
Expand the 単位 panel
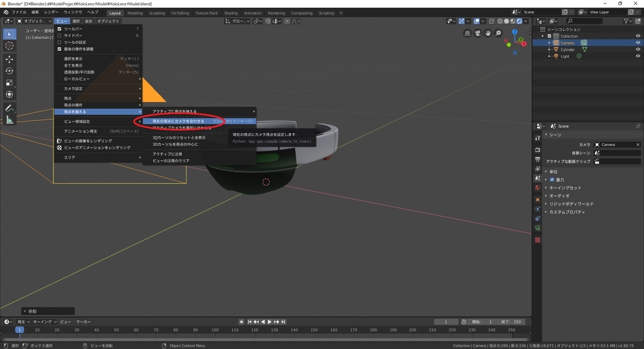tap(553, 171)
